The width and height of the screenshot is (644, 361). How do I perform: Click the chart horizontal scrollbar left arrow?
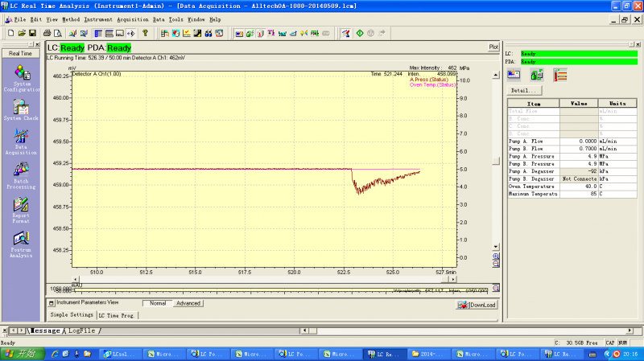76,279
